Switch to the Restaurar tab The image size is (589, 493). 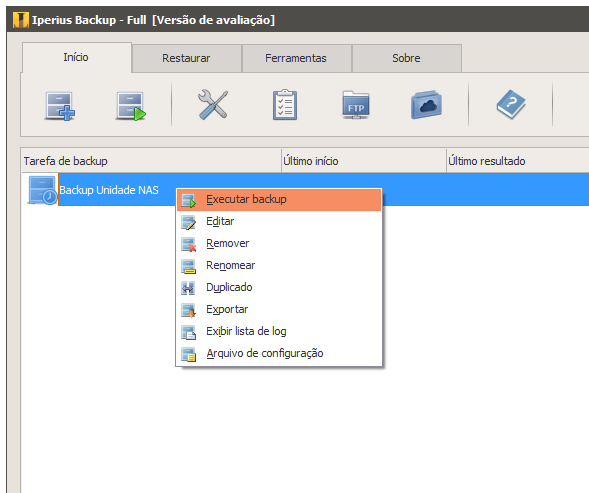tap(186, 58)
